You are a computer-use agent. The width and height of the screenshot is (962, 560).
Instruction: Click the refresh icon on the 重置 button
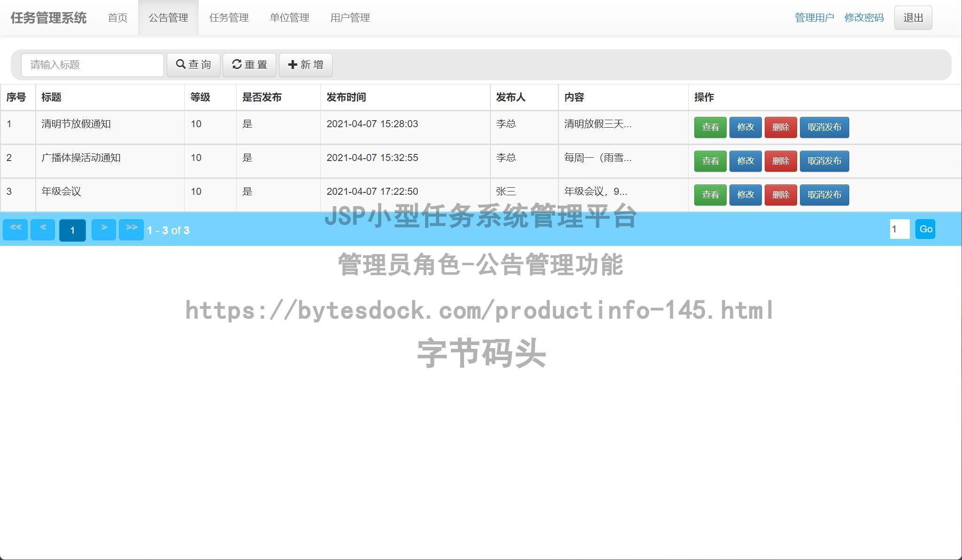click(237, 64)
